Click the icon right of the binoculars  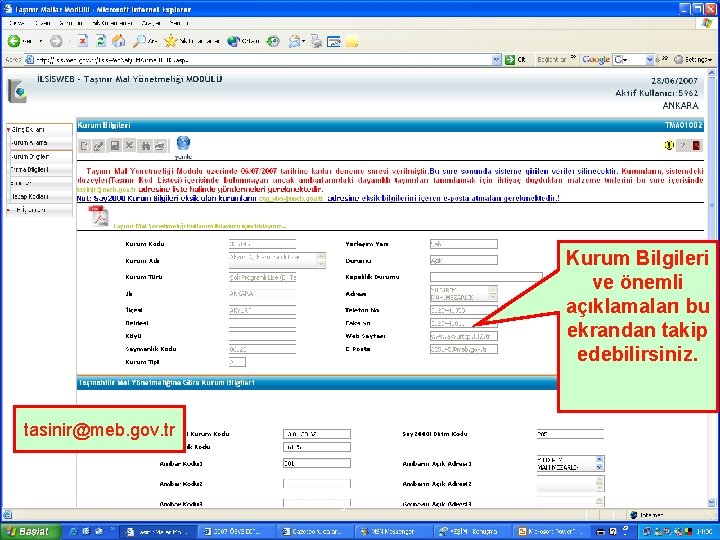click(160, 146)
